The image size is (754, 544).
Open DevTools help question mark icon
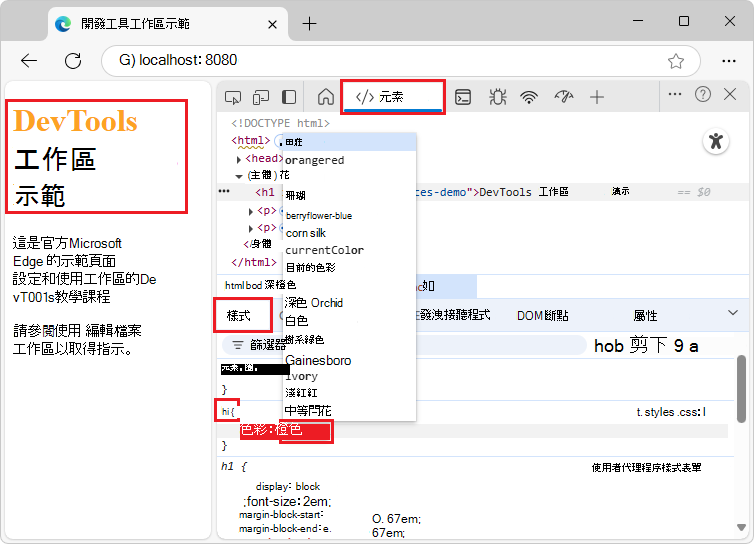pos(703,94)
